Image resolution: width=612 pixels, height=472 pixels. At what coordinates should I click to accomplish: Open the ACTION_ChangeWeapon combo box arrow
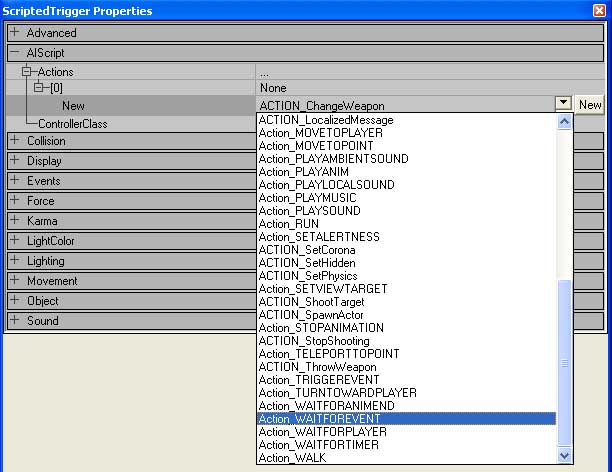pos(564,105)
